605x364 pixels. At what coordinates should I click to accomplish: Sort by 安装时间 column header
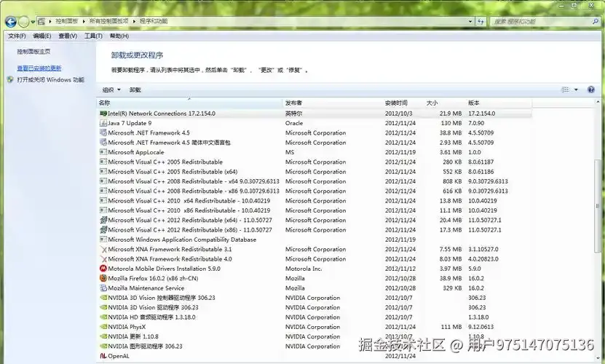[403, 103]
